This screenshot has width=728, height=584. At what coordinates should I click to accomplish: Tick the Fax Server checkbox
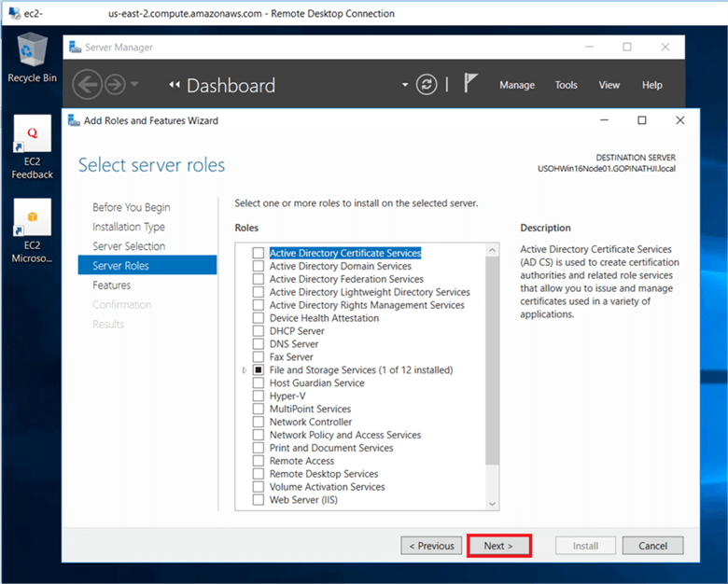(259, 357)
